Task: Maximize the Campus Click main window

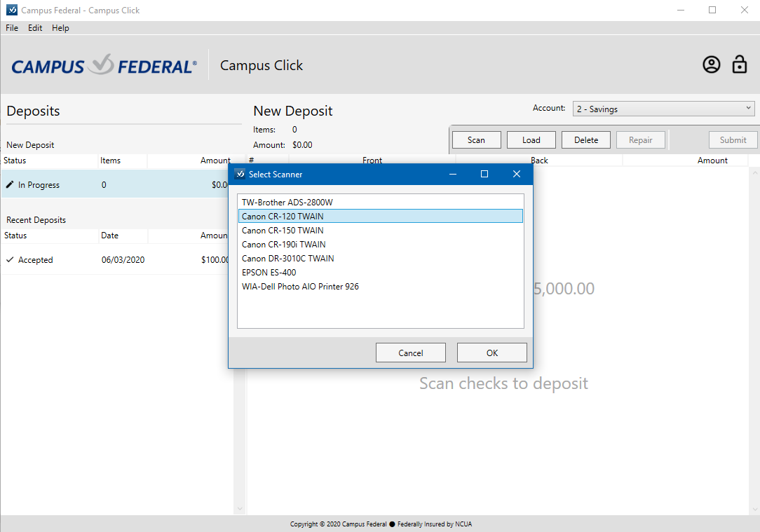Action: 712,11
